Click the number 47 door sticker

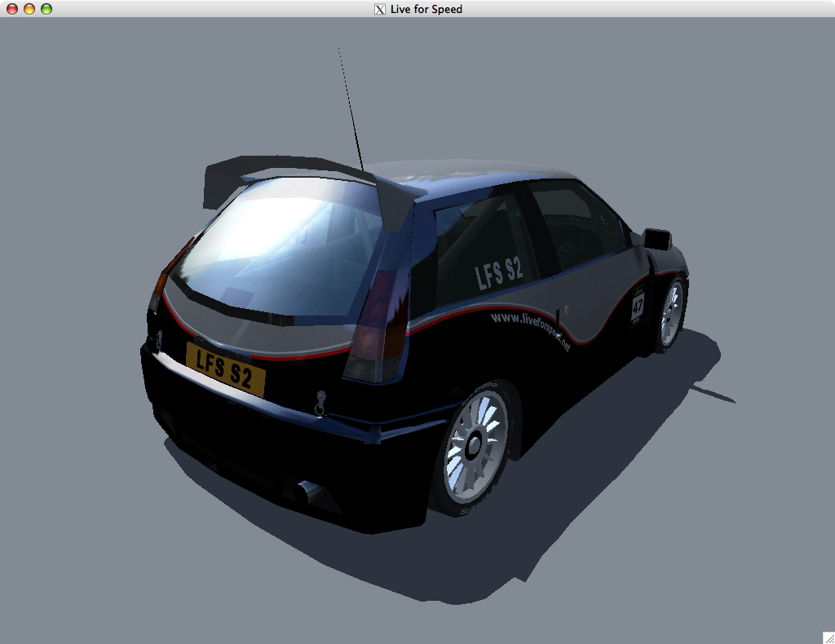(x=638, y=306)
